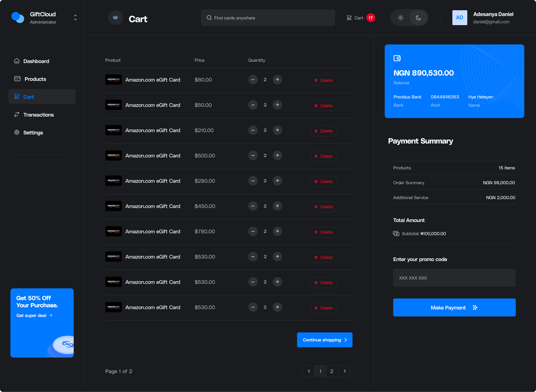This screenshot has height=392, width=536.
Task: Increase quantity for the $500.00 gift card
Action: [x=277, y=155]
